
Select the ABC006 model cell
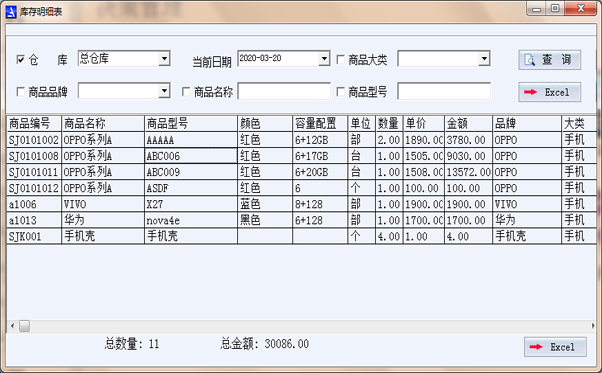pos(191,156)
